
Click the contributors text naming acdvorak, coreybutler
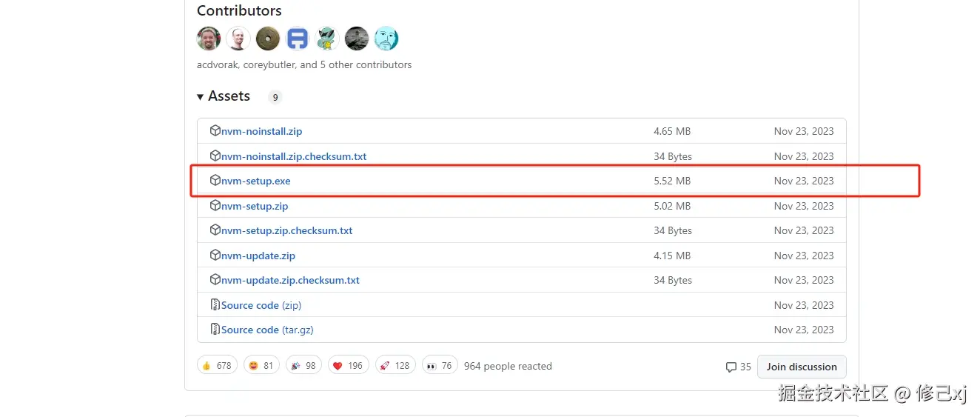304,65
